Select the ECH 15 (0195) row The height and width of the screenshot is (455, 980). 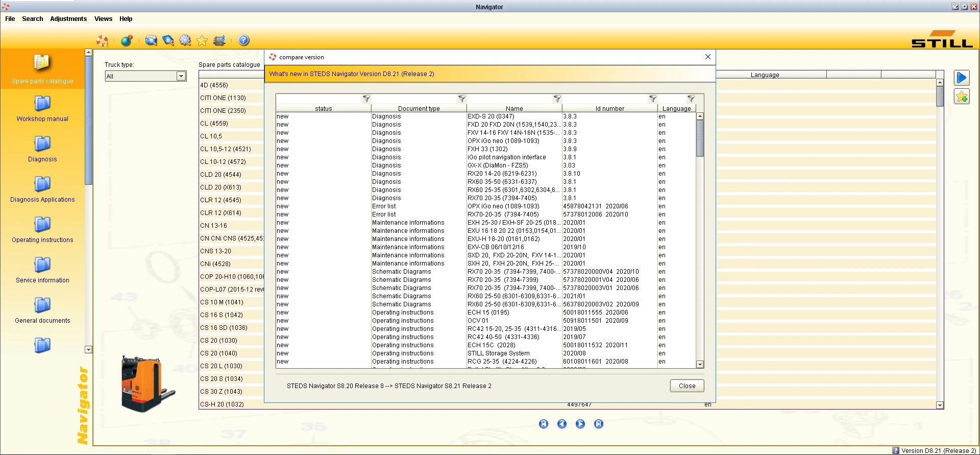[x=486, y=313]
